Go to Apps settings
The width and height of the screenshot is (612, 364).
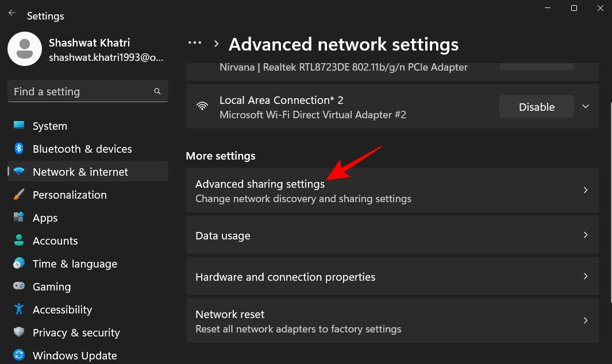tap(46, 218)
